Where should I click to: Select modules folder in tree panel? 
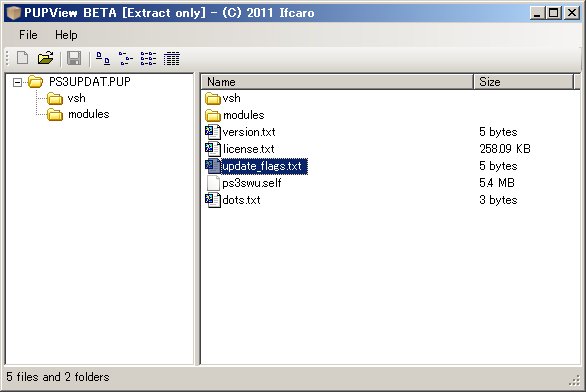click(89, 114)
